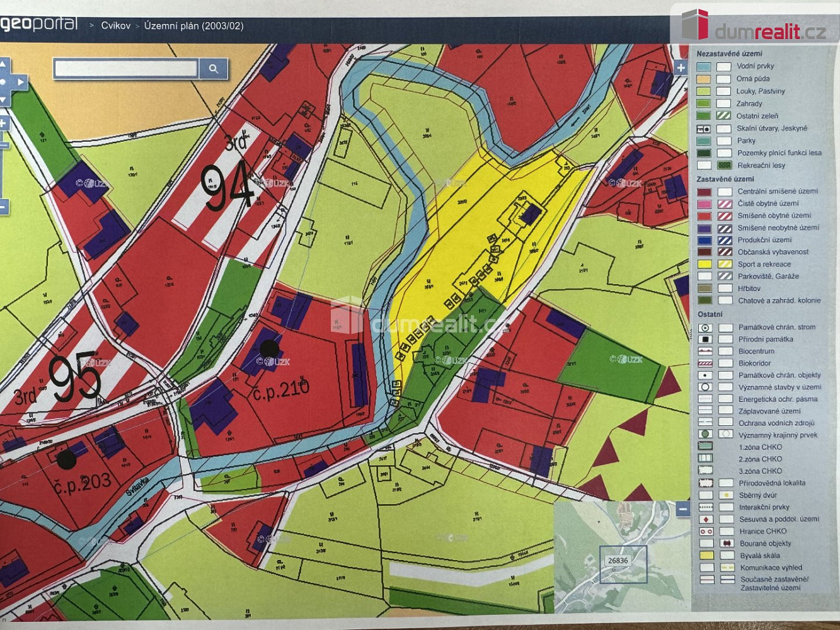Click the Sběrný dvůr legend symbol
Screen dimensions: 840x630
pos(726,496)
